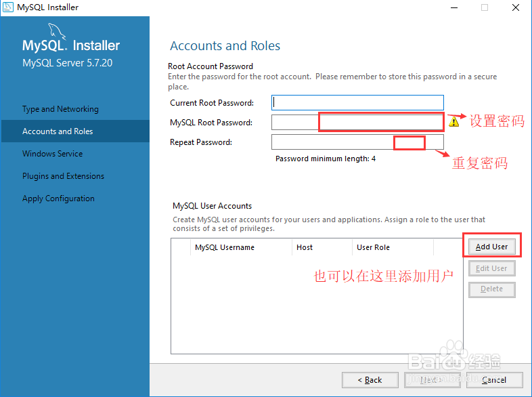Screen dimensions: 532x397
Task: Click the MySQL Installer title bar icon
Action: (8, 7)
